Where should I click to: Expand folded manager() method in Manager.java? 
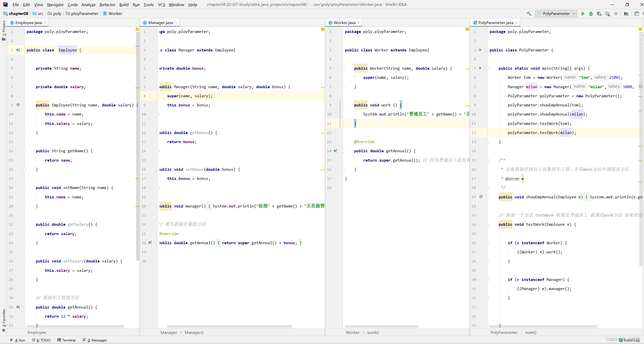(157, 206)
